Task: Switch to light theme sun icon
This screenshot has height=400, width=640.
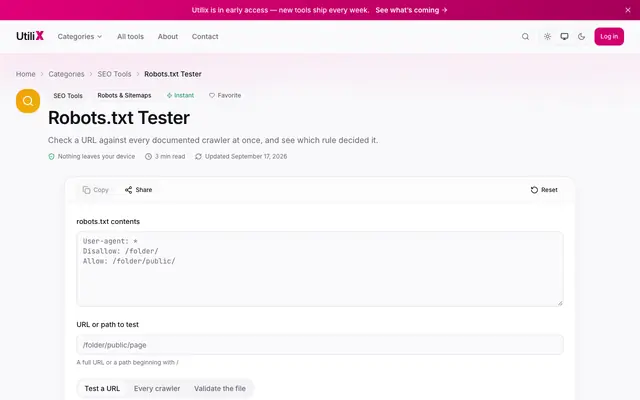Action: tap(547, 36)
